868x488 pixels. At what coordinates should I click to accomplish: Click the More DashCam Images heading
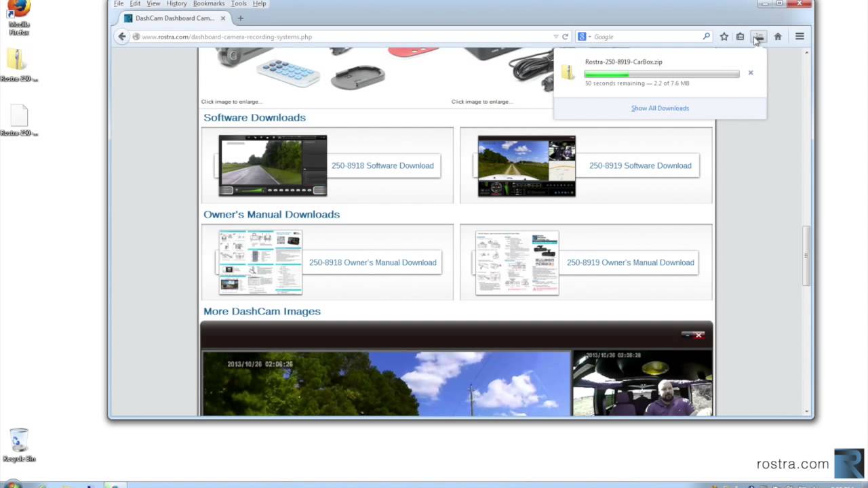(x=262, y=311)
